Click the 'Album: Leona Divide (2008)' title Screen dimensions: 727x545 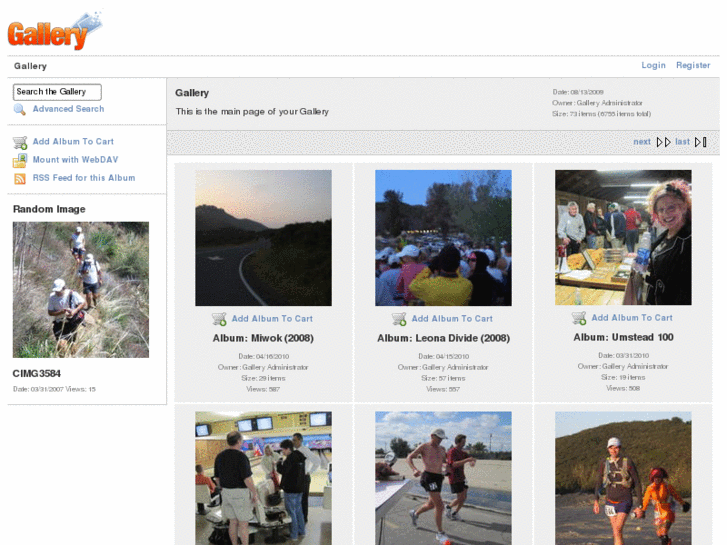443,339
